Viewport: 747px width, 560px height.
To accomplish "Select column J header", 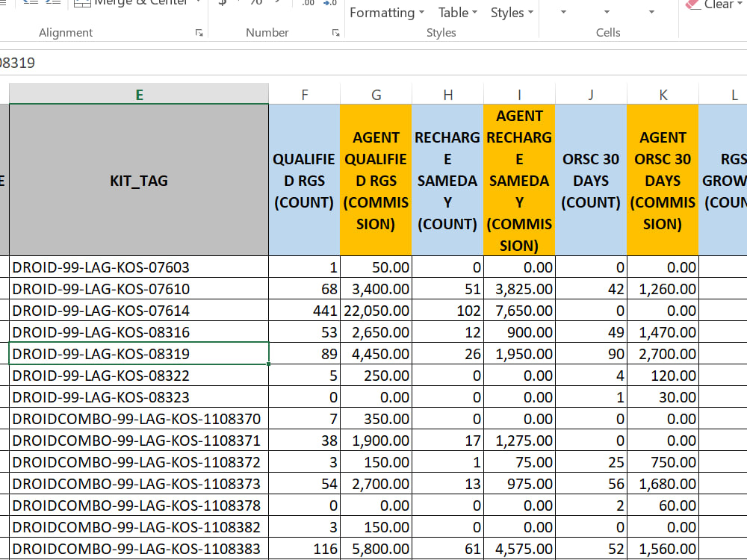I will point(591,94).
